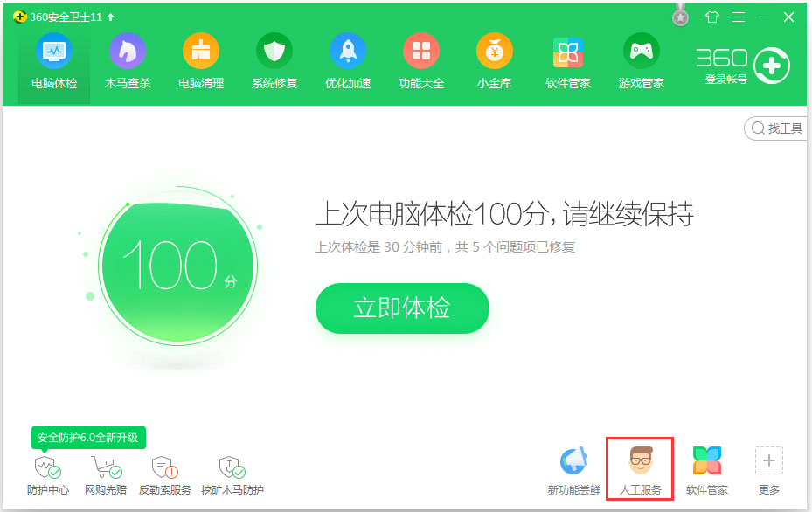Open the 木马查杀 virus scan module
812x512 pixels.
coord(127,59)
